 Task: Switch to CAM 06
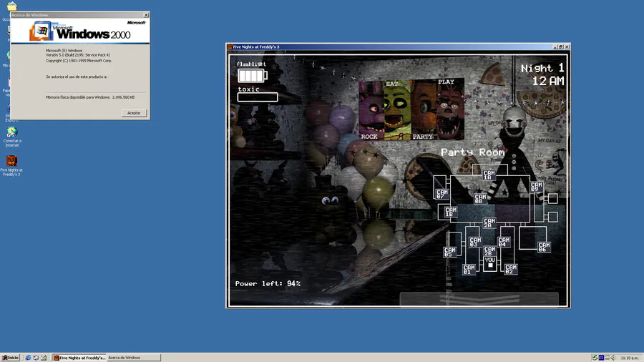(x=544, y=247)
